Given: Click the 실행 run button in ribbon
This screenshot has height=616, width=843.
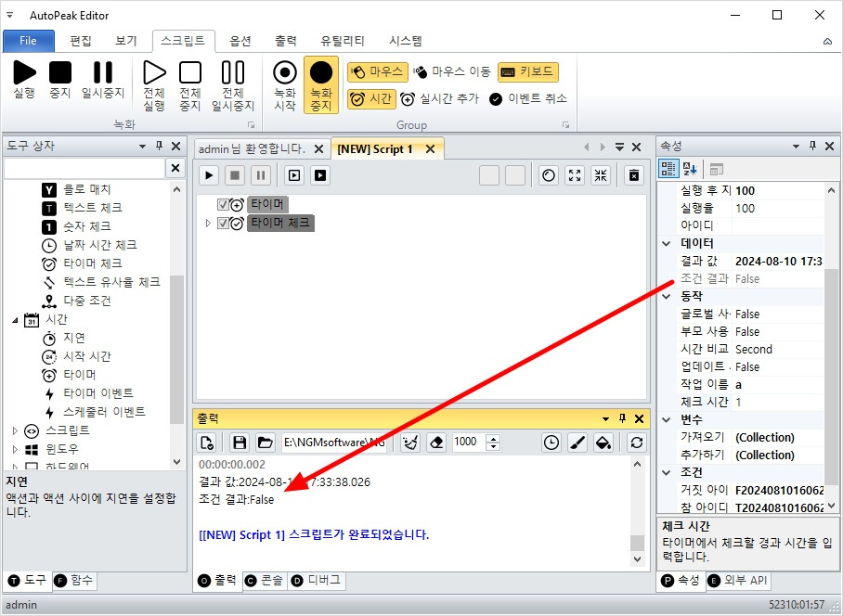Looking at the screenshot, I should (x=24, y=80).
